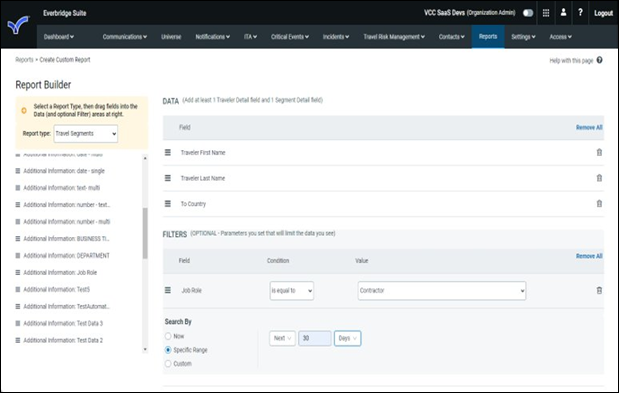Grab the handle of Traveler Last Name
619x393 pixels.
pyautogui.click(x=168, y=178)
